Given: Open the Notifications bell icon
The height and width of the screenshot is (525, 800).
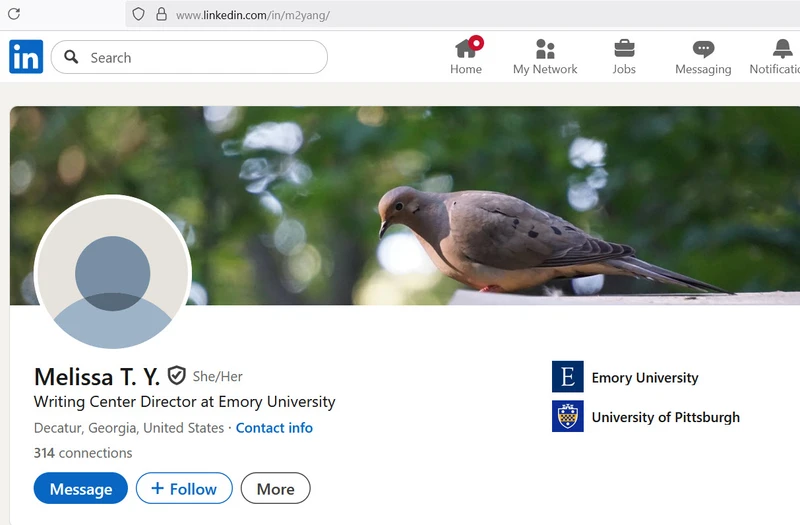Looking at the screenshot, I should (x=782, y=49).
